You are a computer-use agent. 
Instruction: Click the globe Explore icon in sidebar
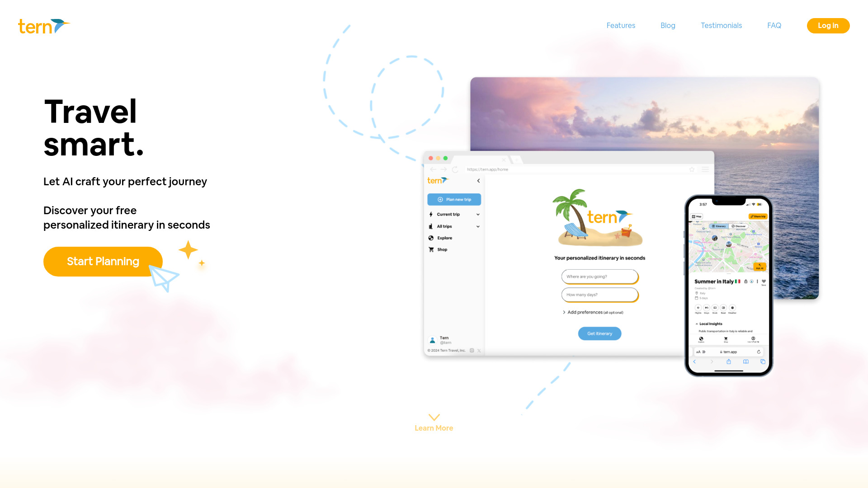point(432,238)
